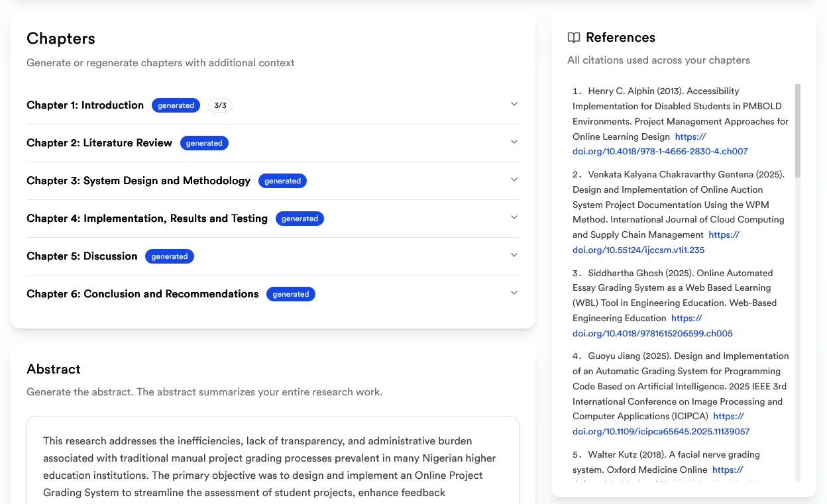Viewport: 827px width, 504px height.
Task: Expand Chapter 2: Literature Review chevron
Action: tap(514, 142)
